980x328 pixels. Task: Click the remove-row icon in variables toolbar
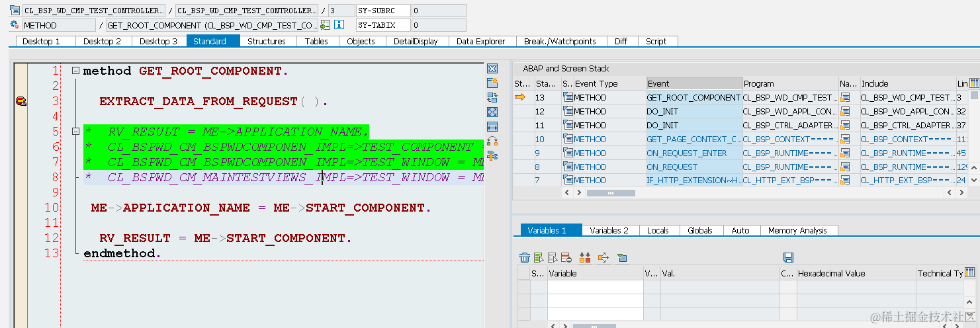coord(566,257)
